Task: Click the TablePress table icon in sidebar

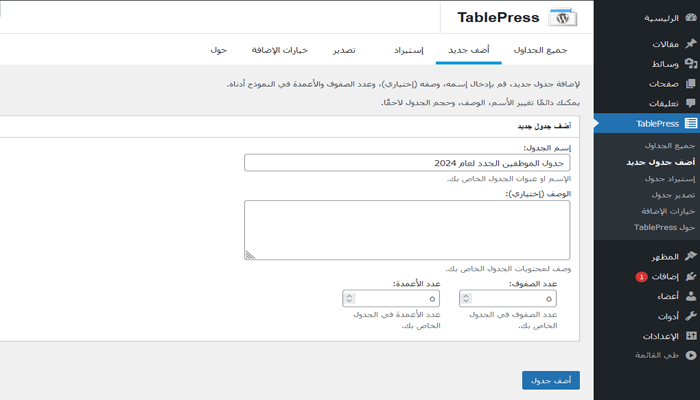Action: (691, 123)
